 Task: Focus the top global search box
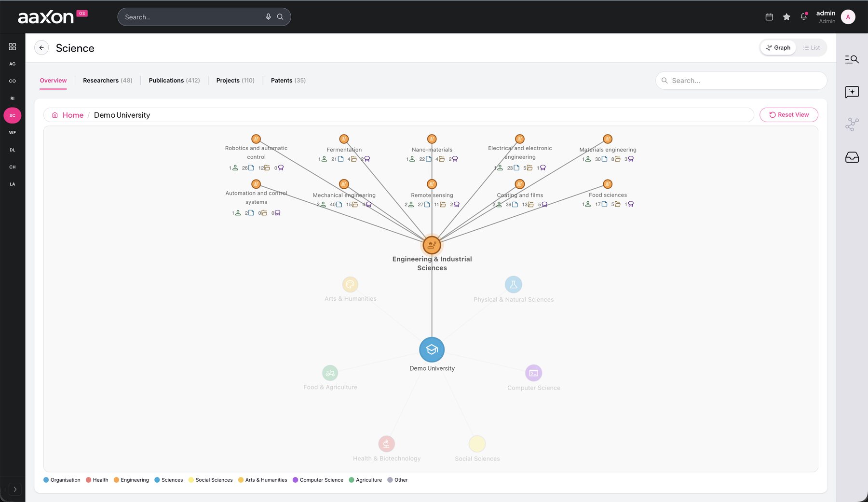pyautogui.click(x=204, y=17)
